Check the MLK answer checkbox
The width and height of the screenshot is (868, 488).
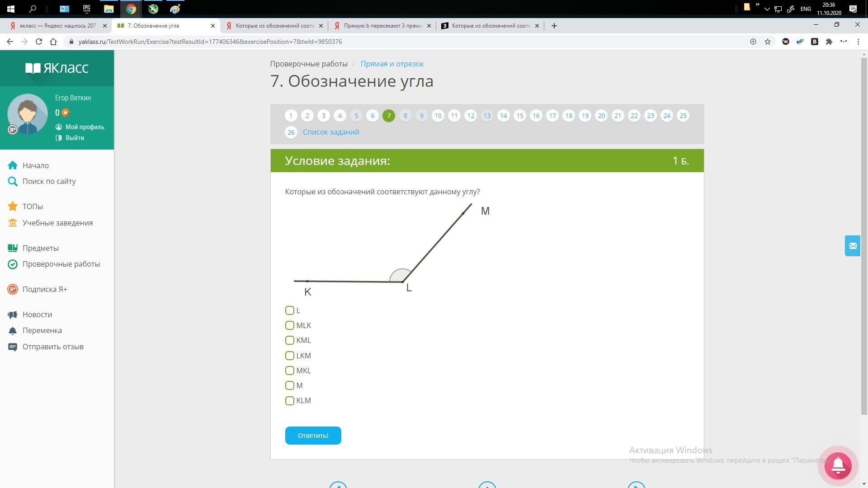[290, 325]
